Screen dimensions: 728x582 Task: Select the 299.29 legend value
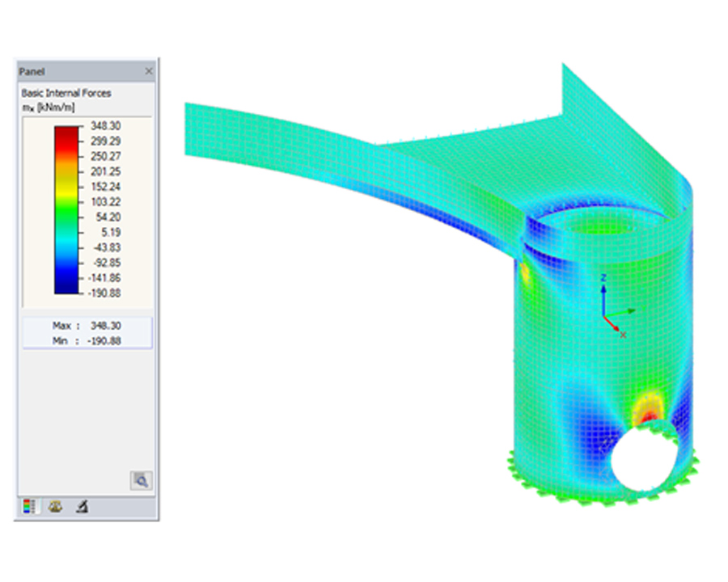coord(105,141)
